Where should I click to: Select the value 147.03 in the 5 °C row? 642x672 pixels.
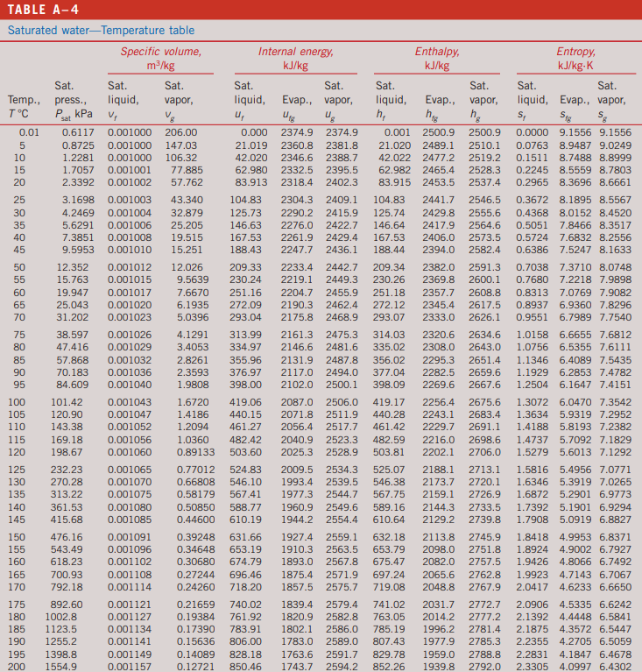coord(181,145)
